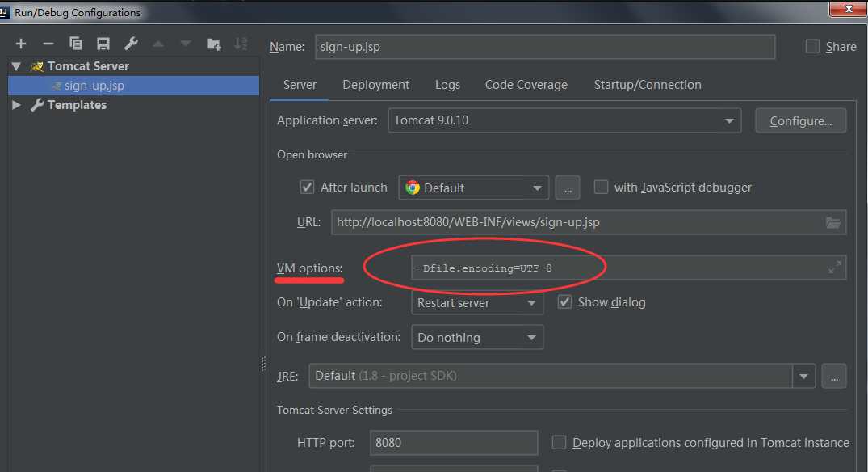The image size is (868, 472).
Task: Click the HTTP port field showing 8080
Action: [453, 443]
